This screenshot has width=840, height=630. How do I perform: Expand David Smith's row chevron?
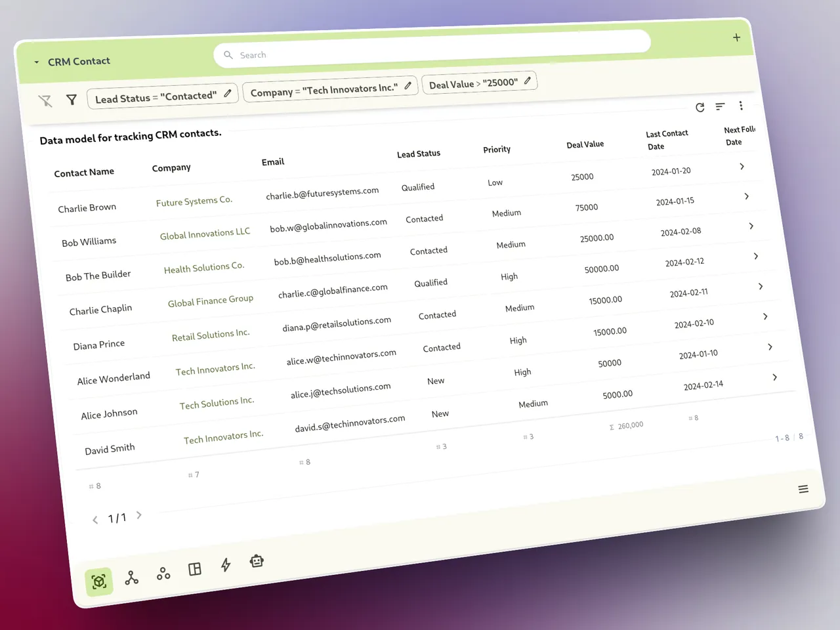click(x=774, y=377)
